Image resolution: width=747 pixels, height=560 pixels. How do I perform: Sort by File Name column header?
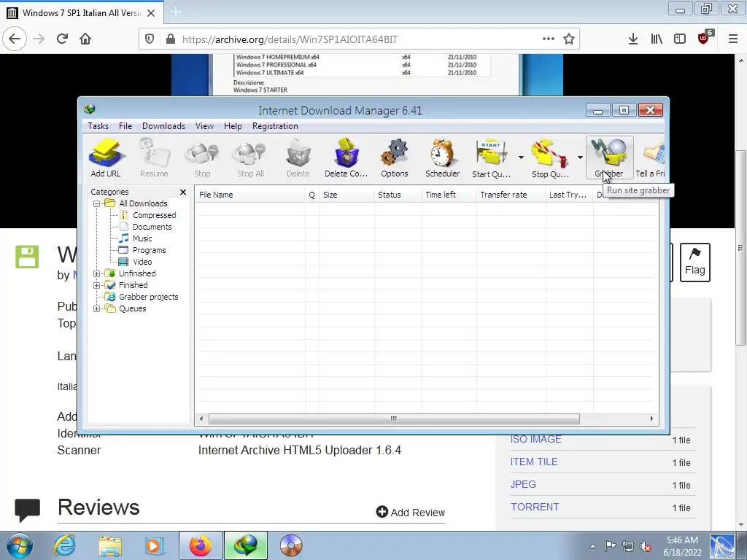click(x=249, y=195)
